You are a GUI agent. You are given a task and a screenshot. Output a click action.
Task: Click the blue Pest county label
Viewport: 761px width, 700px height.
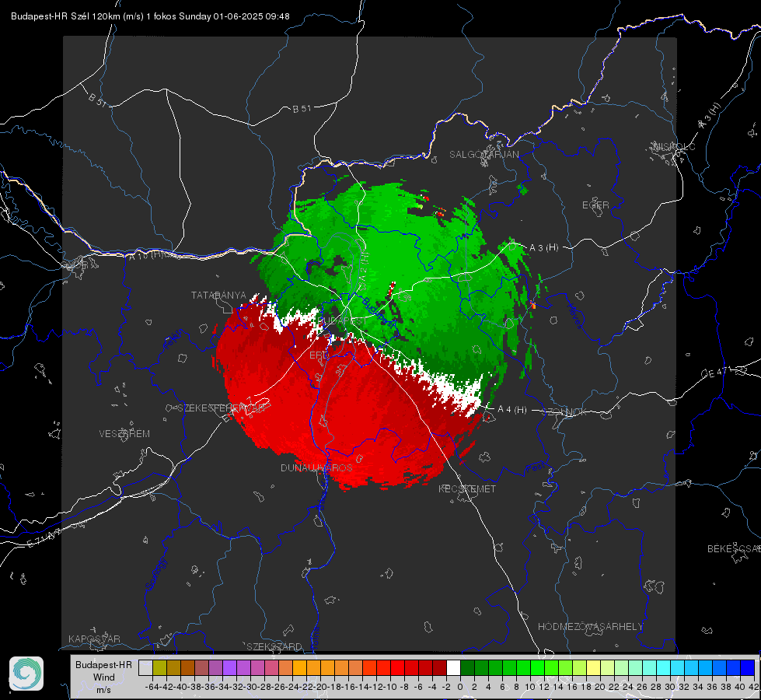coord(536,467)
